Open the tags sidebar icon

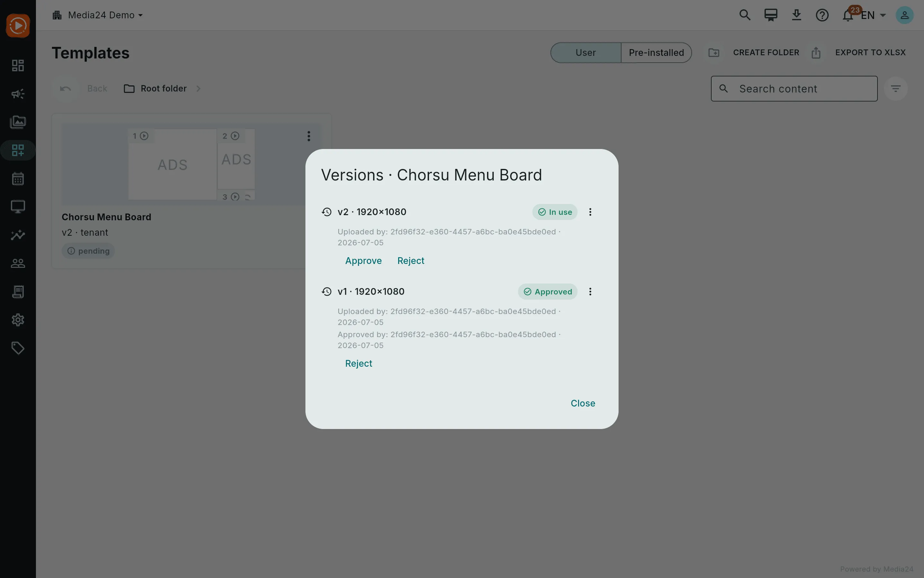click(18, 348)
